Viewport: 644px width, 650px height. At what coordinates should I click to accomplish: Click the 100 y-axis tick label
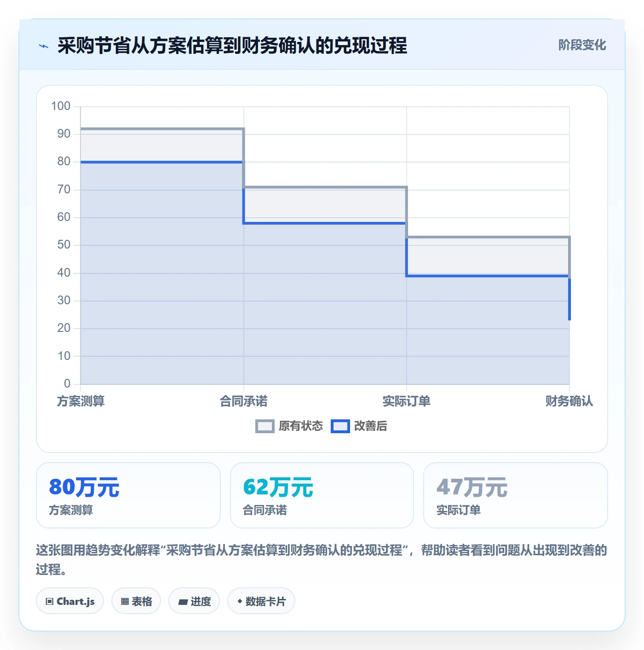61,106
